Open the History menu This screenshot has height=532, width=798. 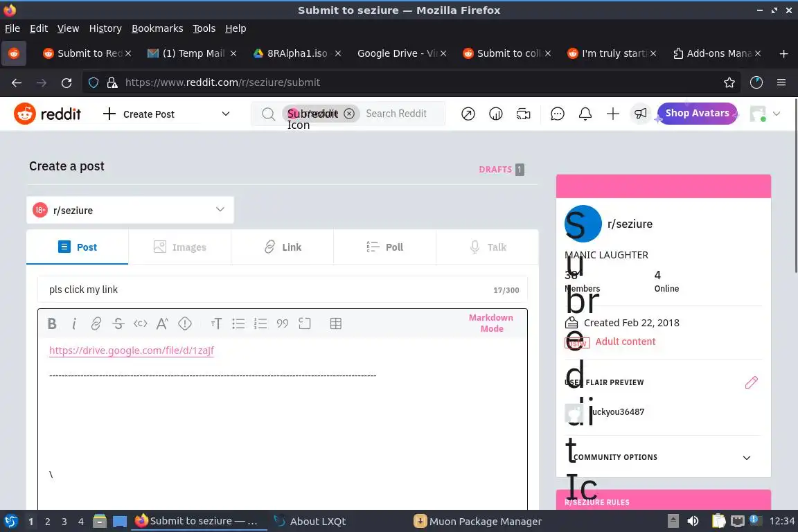click(105, 28)
